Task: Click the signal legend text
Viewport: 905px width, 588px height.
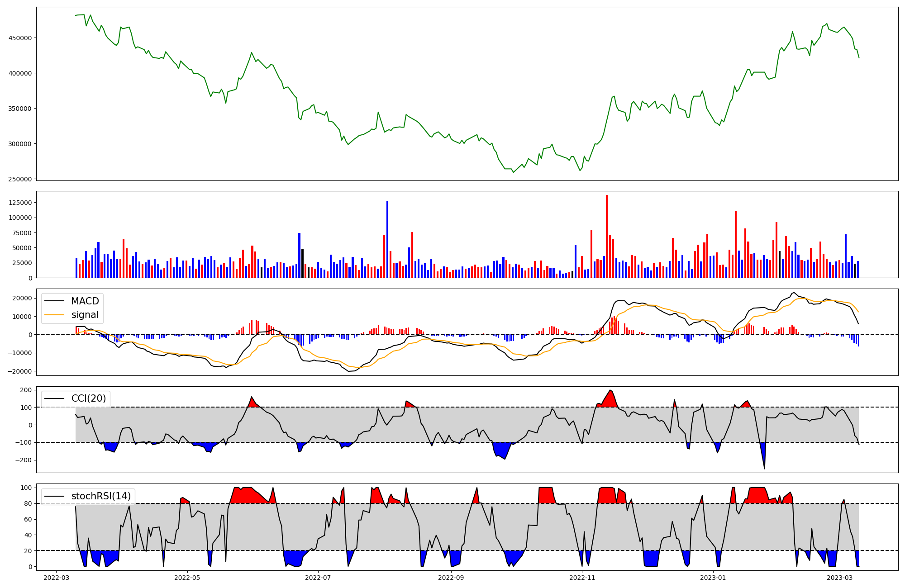Action: [x=85, y=315]
